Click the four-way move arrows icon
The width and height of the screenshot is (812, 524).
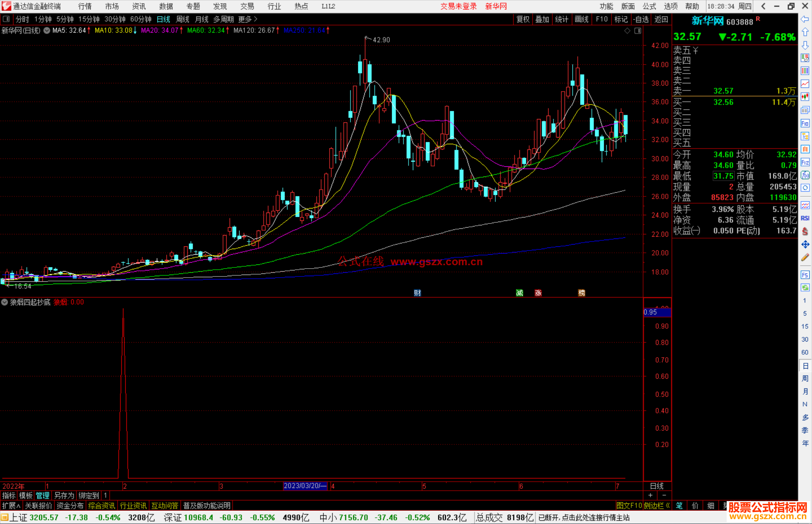point(805,245)
